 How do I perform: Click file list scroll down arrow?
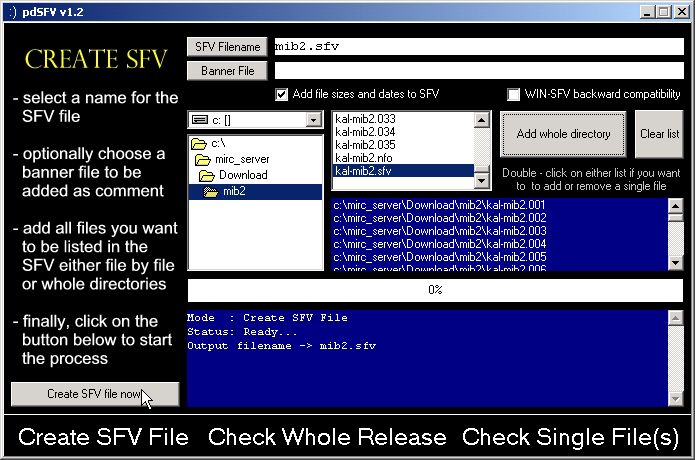tap(481, 181)
